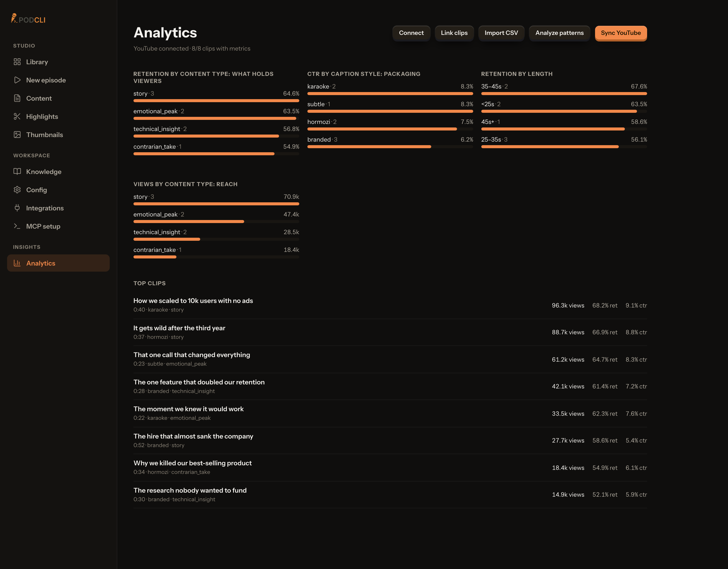
Task: Click the 35–45s retention length bar
Action: coord(564,93)
